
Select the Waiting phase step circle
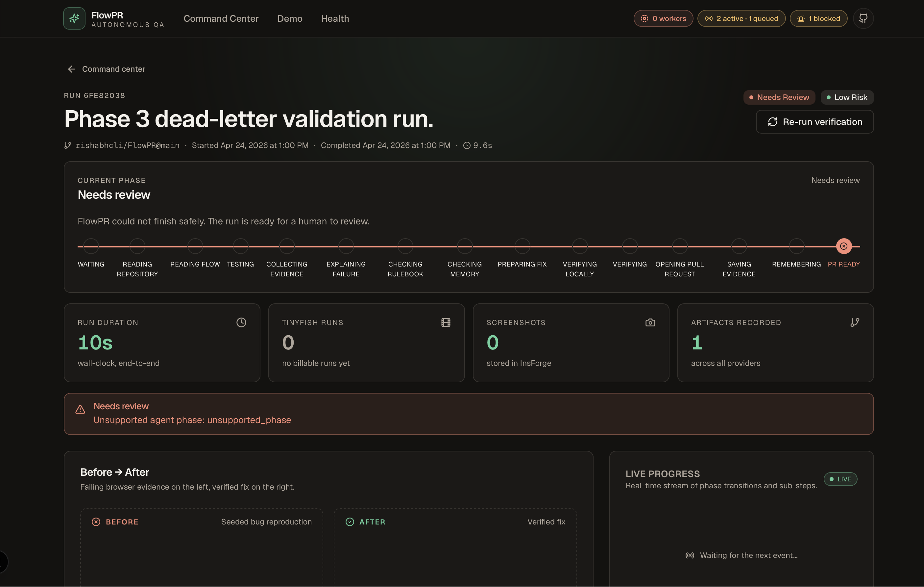click(91, 246)
